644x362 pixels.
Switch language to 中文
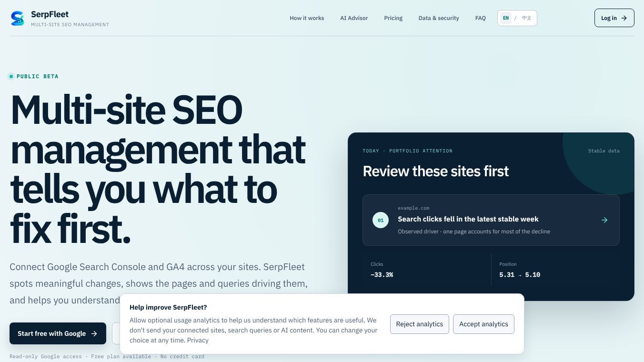tap(526, 18)
